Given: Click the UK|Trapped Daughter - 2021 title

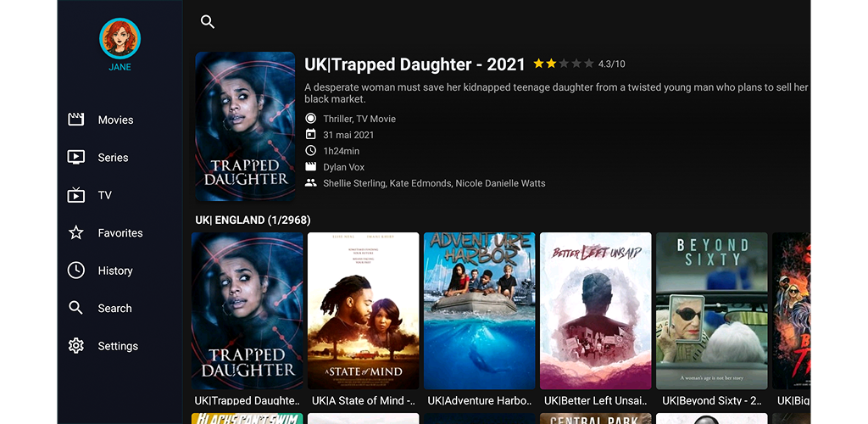Looking at the screenshot, I should [x=415, y=64].
